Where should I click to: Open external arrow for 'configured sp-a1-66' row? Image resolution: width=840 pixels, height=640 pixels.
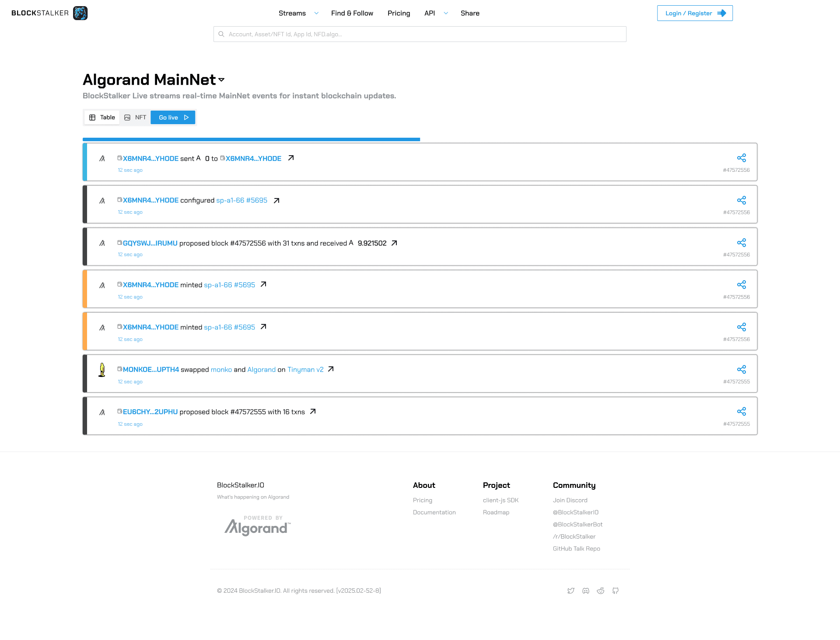point(276,201)
